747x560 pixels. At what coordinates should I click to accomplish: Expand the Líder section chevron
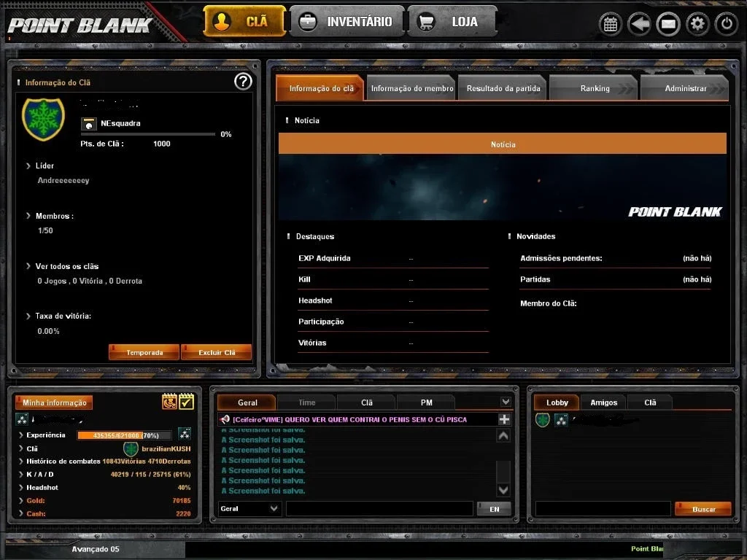[28, 166]
